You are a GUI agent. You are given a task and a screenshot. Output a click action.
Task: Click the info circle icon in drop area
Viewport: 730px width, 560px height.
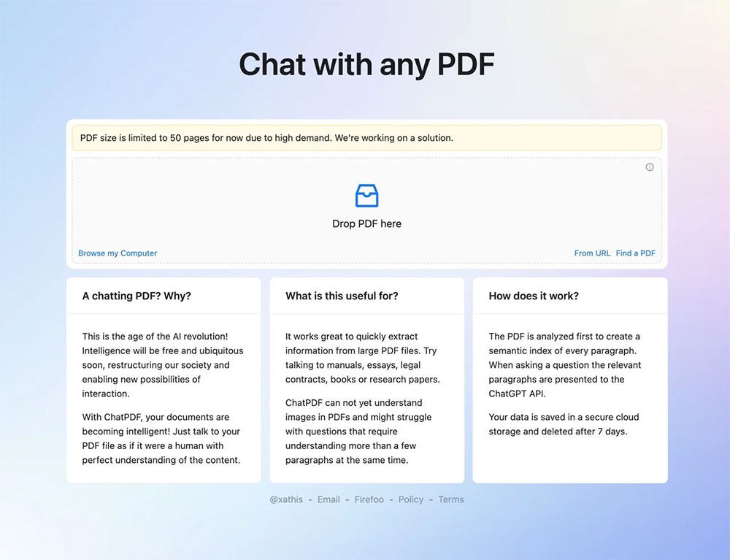pos(650,167)
